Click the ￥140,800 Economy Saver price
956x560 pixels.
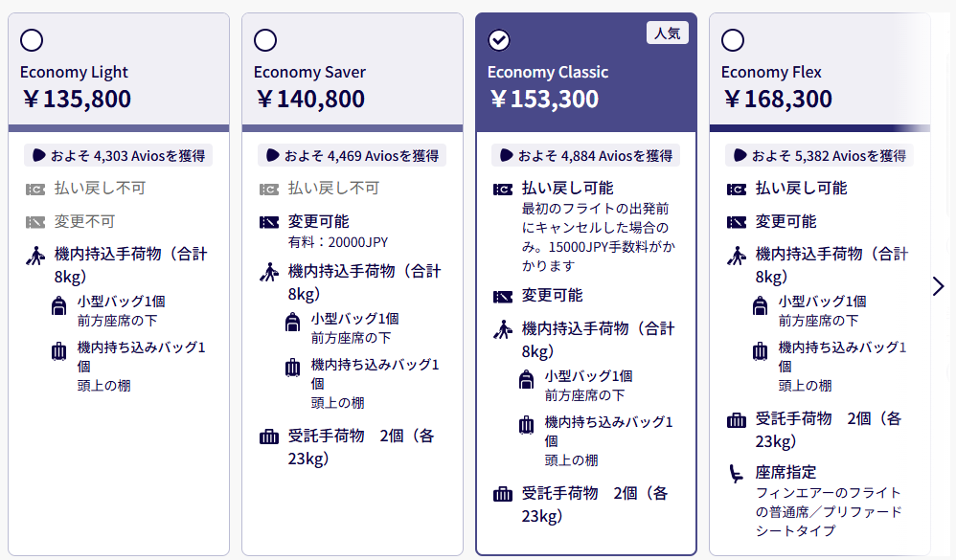pos(309,99)
